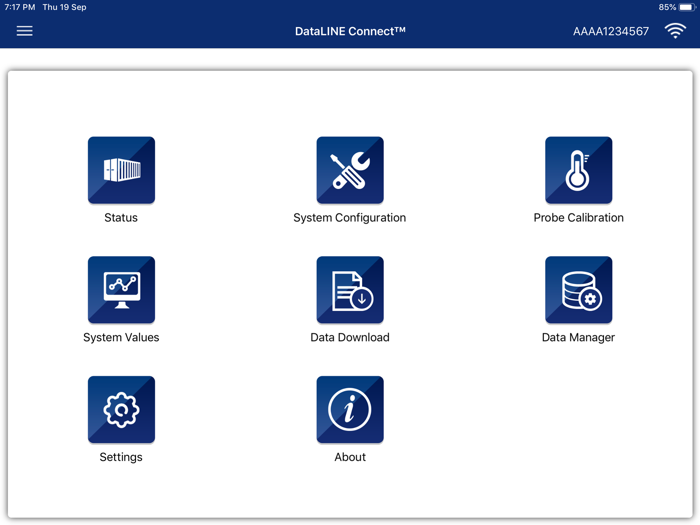Tap the DataLINE Connect title
The height and width of the screenshot is (525, 700).
coord(350,31)
